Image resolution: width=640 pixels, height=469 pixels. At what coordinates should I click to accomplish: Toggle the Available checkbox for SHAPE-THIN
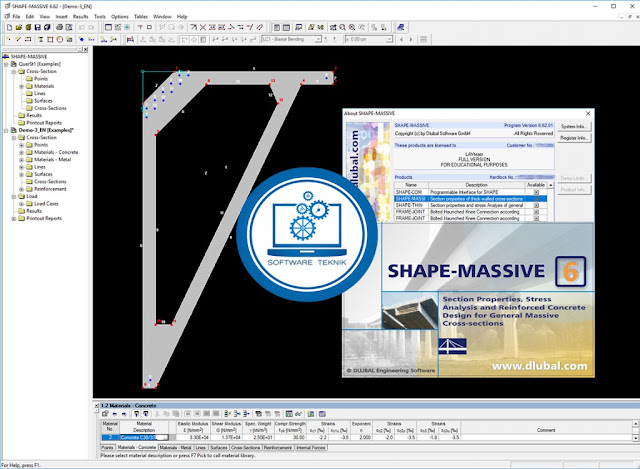[x=536, y=205]
